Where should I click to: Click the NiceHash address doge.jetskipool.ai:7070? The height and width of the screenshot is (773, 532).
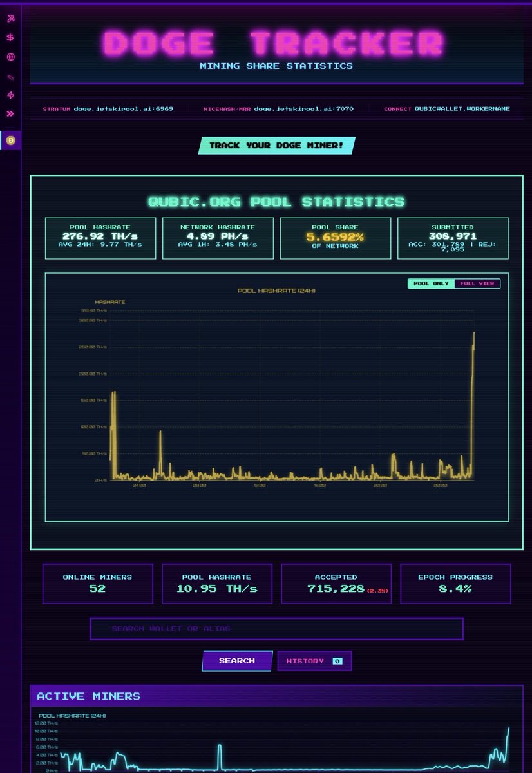pyautogui.click(x=303, y=109)
